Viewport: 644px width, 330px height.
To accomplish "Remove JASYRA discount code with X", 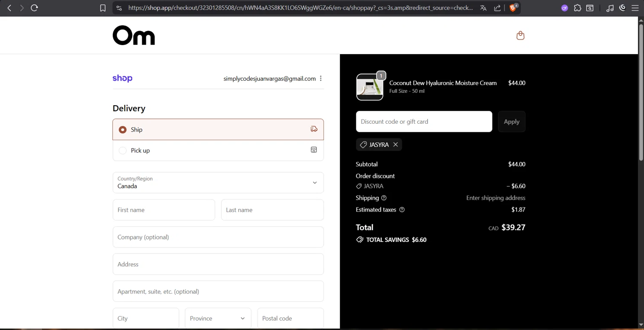I will click(395, 144).
